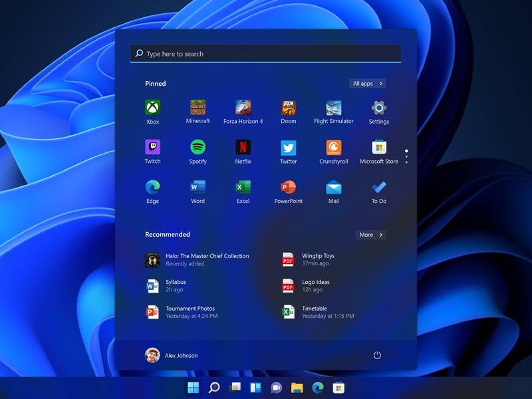
Task: Launch Minecraft from pinned apps
Action: tap(198, 112)
